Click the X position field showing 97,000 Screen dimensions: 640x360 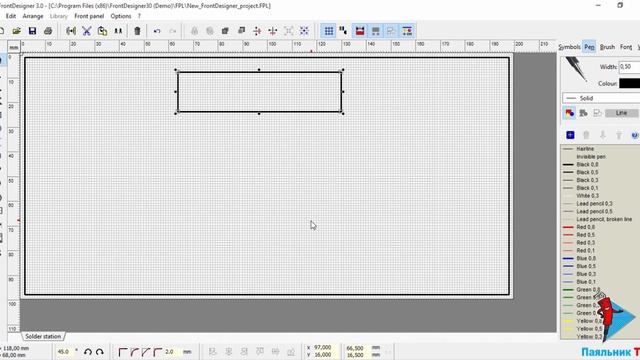(325, 348)
